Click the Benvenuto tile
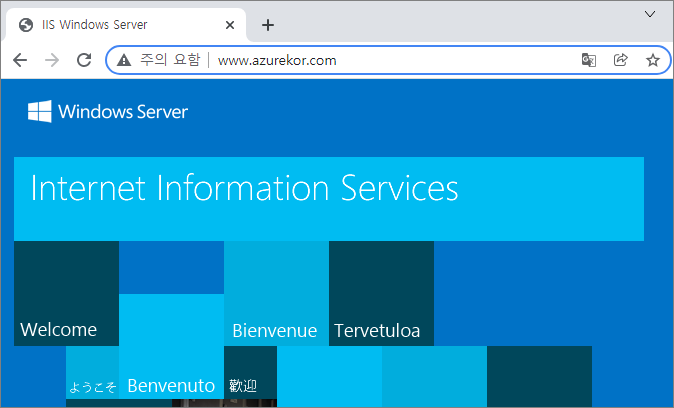The height and width of the screenshot is (408, 674). (x=171, y=347)
